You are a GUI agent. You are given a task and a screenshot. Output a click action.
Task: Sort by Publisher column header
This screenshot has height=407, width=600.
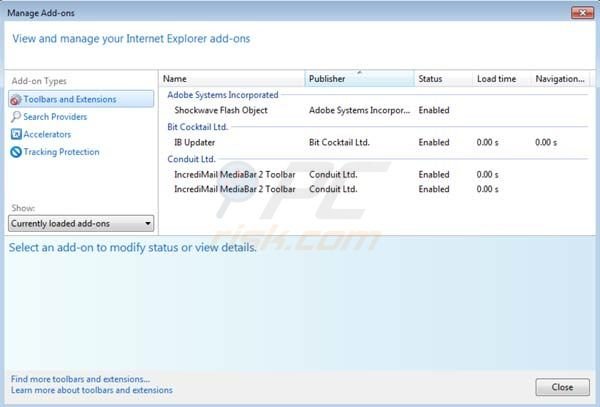click(x=359, y=79)
